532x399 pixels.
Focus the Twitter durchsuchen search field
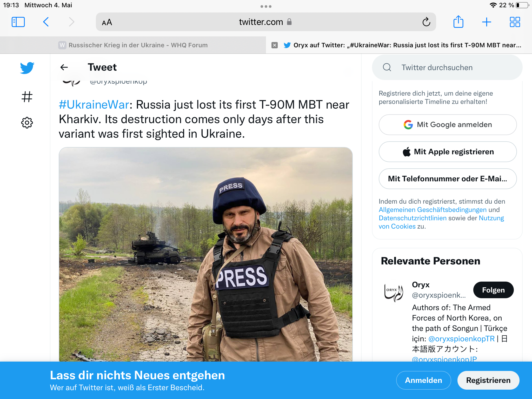click(447, 68)
